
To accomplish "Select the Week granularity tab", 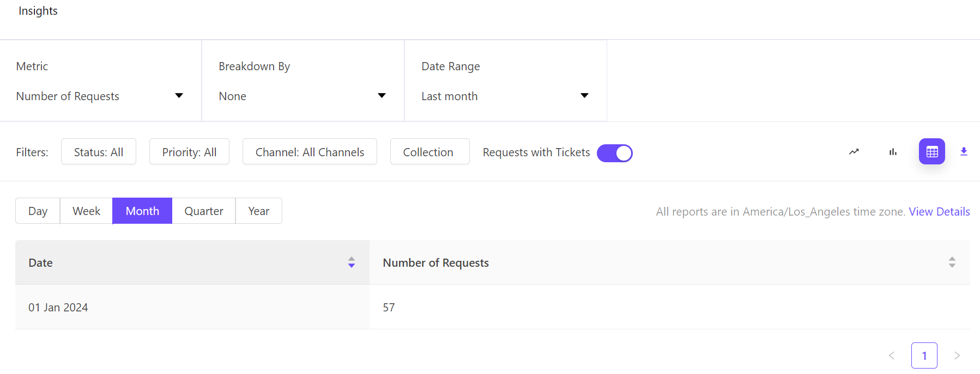I will pos(86,211).
